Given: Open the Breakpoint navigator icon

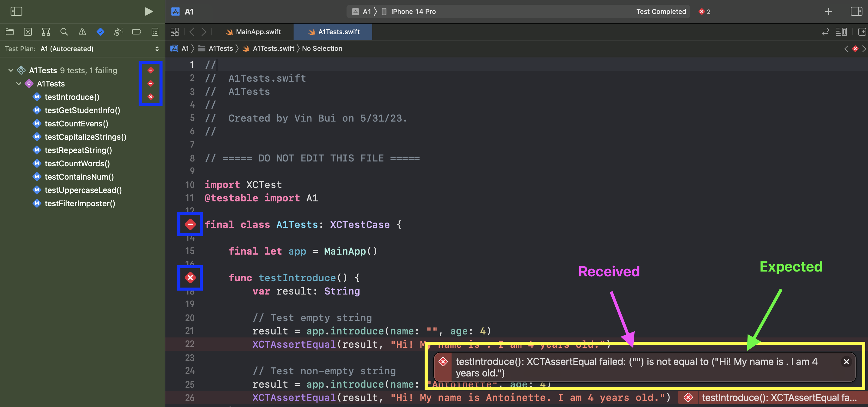Looking at the screenshot, I should (136, 32).
